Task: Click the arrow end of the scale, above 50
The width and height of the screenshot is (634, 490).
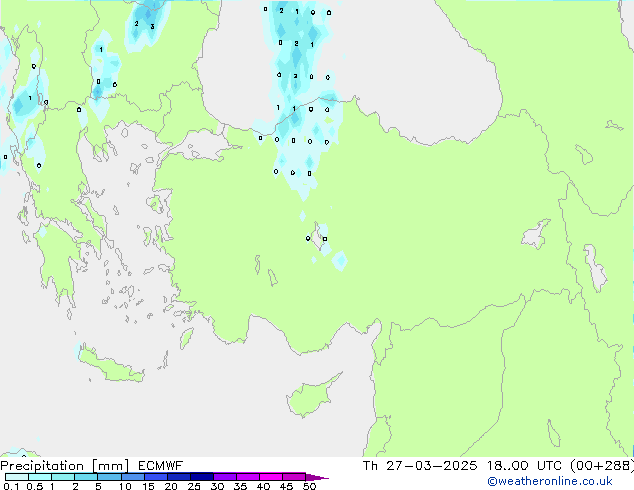Action: [x=317, y=477]
